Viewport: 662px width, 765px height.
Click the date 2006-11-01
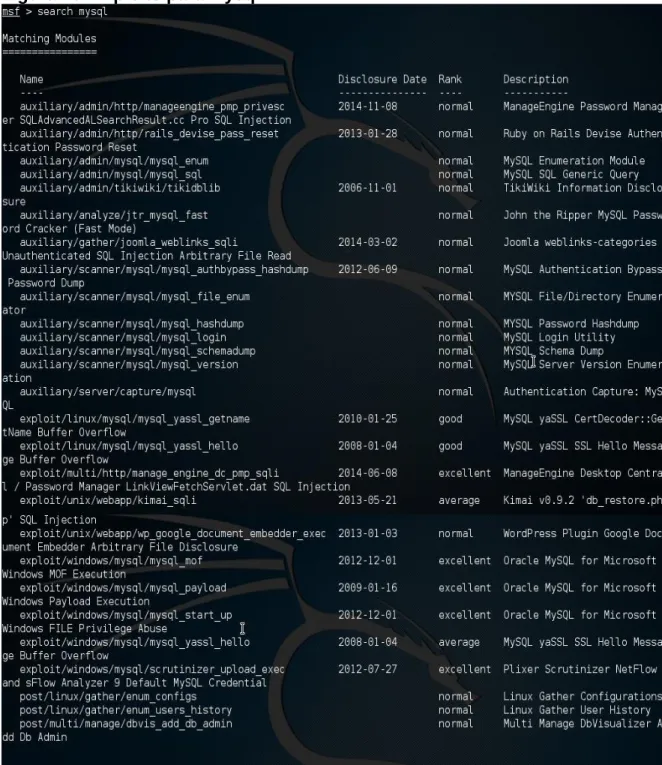(368, 188)
